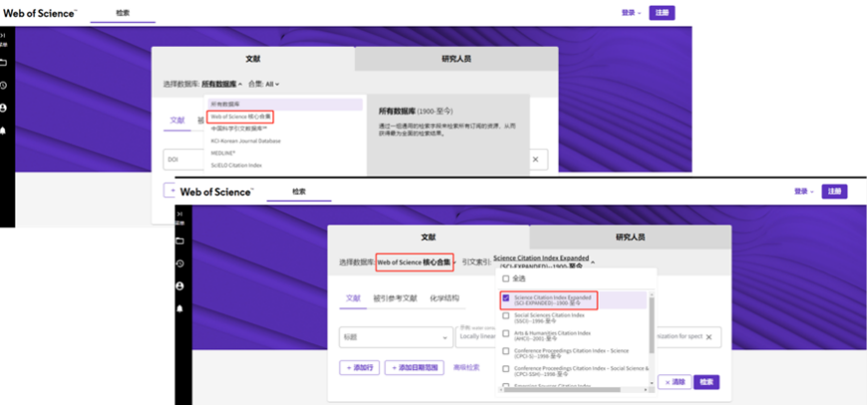
Task: Check Conference Proceedings Citation Index – Science box
Action: tap(506, 351)
